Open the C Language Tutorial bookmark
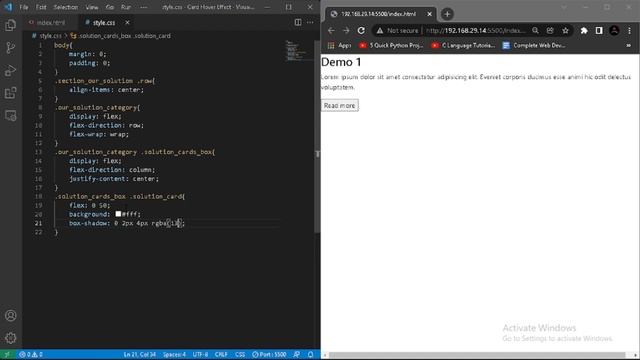The height and width of the screenshot is (360, 640). pos(464,45)
